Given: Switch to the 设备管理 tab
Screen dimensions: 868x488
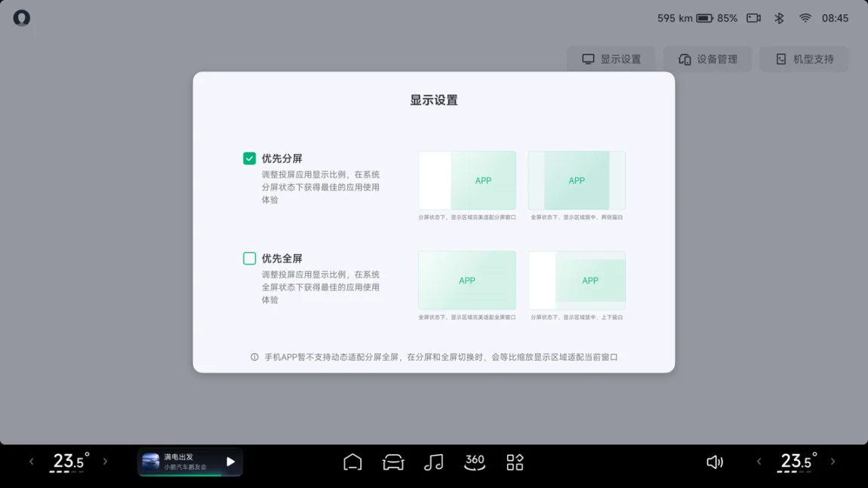Looking at the screenshot, I should coord(707,60).
